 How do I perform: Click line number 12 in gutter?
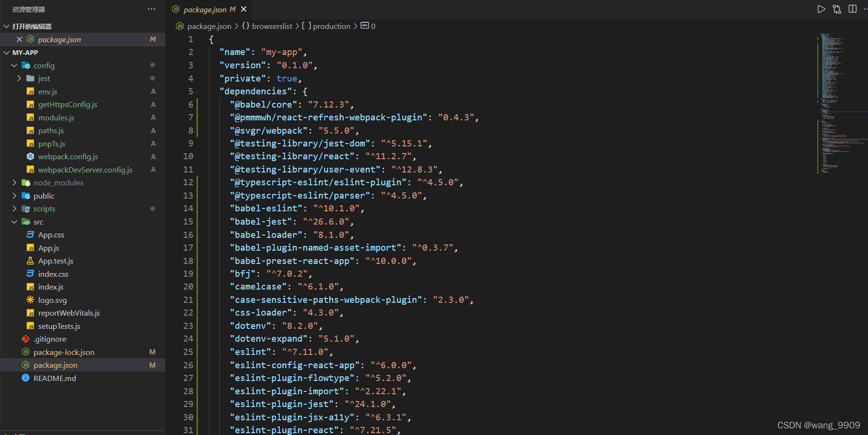188,182
